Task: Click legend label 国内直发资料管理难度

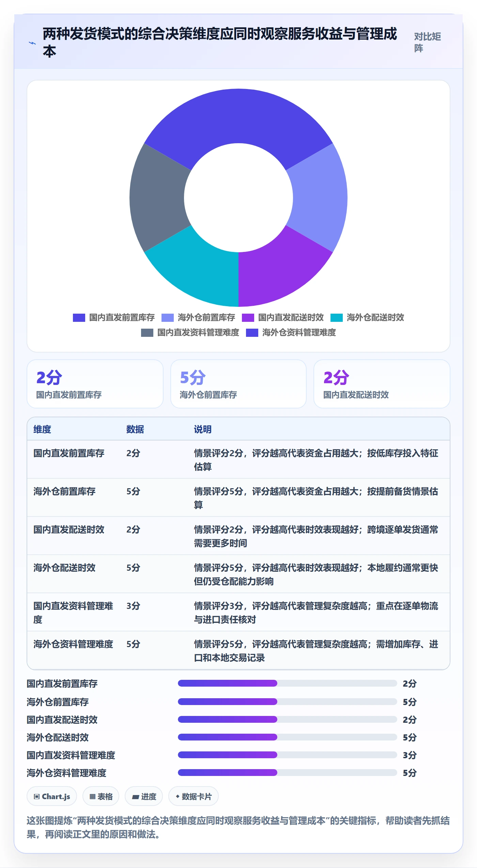Action: (198, 332)
